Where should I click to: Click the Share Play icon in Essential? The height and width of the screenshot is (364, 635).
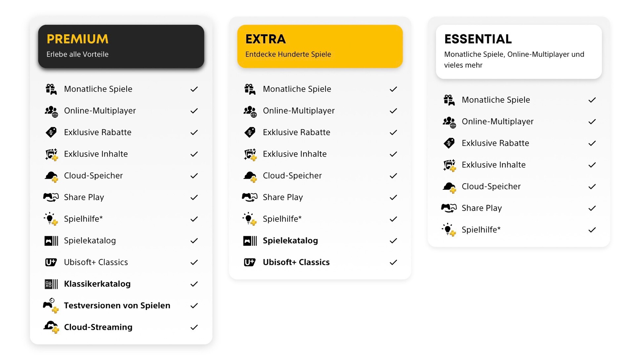449,208
